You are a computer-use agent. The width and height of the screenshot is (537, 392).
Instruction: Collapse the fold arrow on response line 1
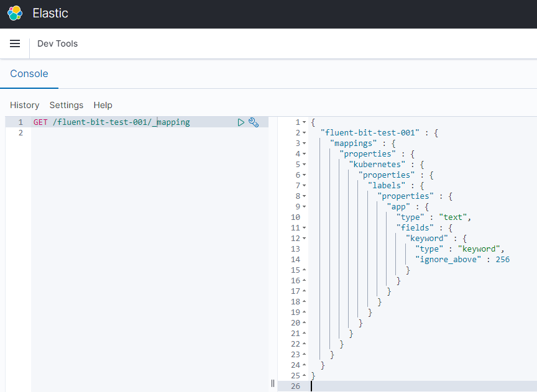(304, 122)
